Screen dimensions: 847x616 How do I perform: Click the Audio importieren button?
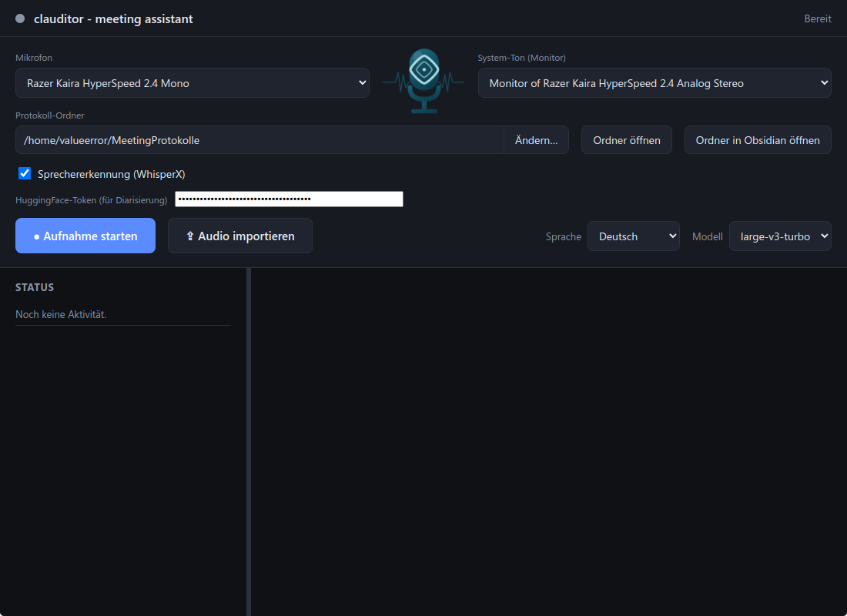(x=239, y=236)
